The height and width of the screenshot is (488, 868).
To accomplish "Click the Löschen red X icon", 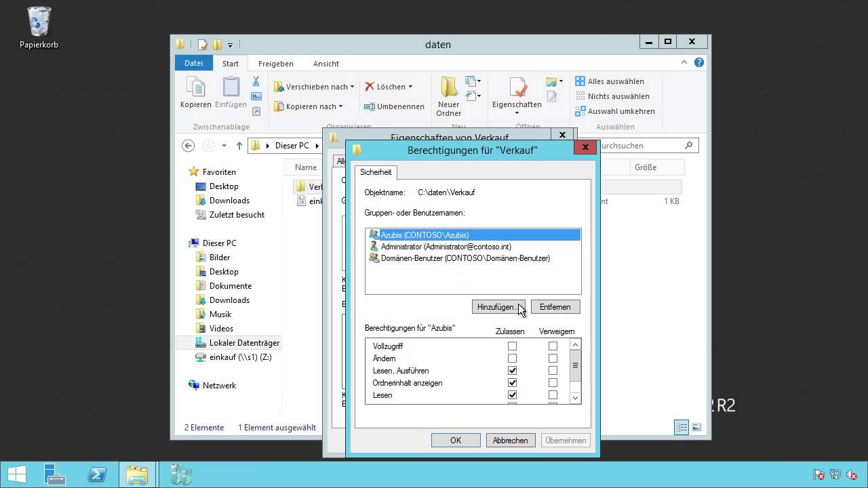I will pyautogui.click(x=370, y=87).
